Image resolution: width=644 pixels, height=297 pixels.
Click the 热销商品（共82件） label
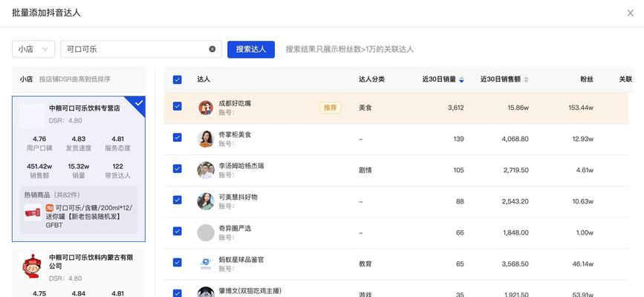point(52,195)
